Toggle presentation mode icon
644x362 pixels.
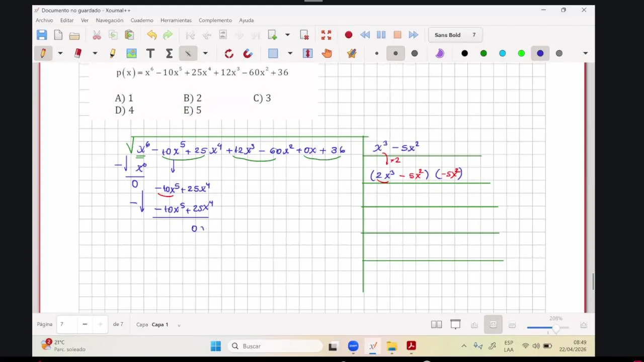[455, 325]
